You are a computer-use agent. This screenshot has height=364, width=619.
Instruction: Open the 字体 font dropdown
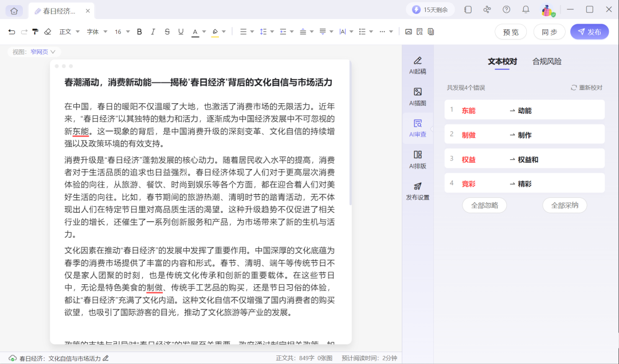click(97, 32)
